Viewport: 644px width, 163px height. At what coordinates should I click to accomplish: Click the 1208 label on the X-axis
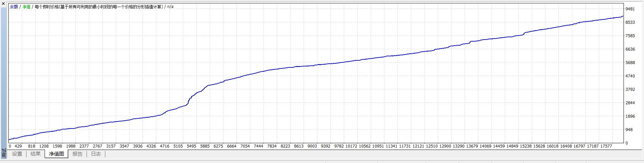(44, 146)
